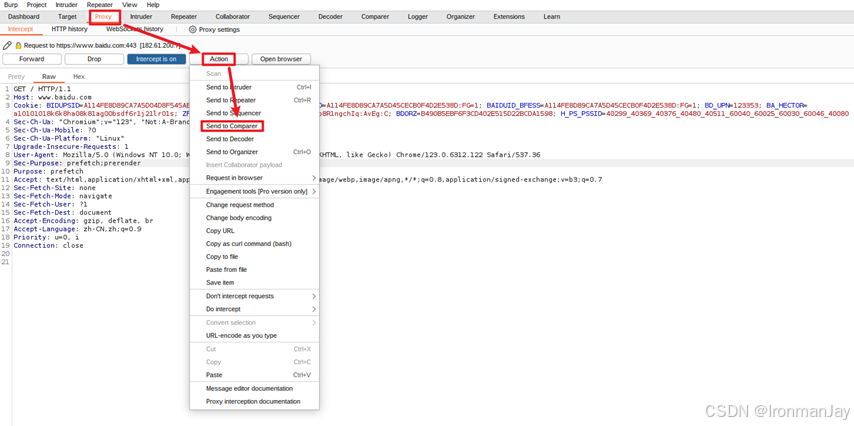The height and width of the screenshot is (426, 854).
Task: Choose Send to Sequencer
Action: pyautogui.click(x=254, y=113)
